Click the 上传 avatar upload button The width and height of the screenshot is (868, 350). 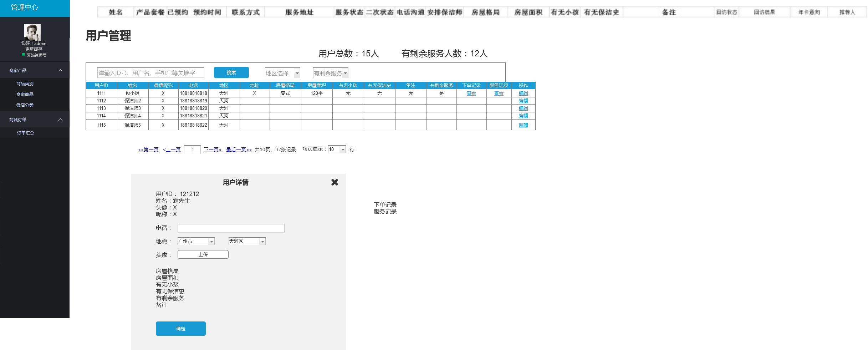point(203,254)
